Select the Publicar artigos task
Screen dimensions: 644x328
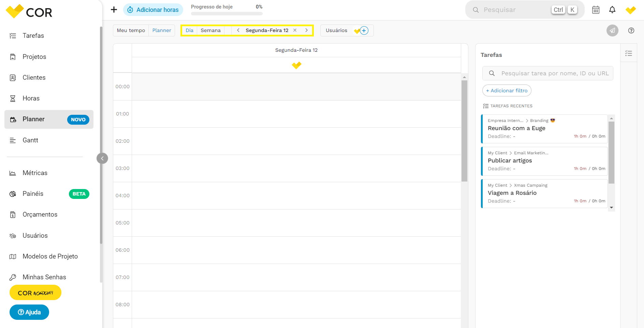[544, 161]
